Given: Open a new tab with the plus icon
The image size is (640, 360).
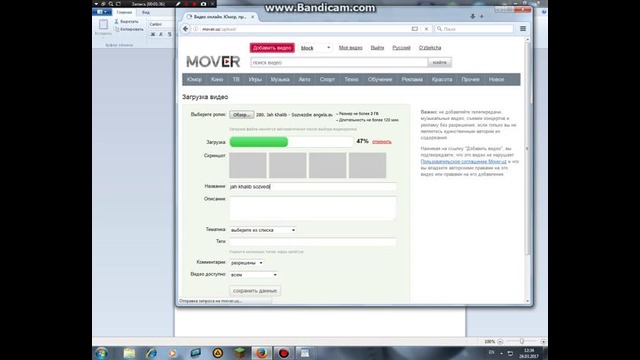Looking at the screenshot, I should pos(482,16).
